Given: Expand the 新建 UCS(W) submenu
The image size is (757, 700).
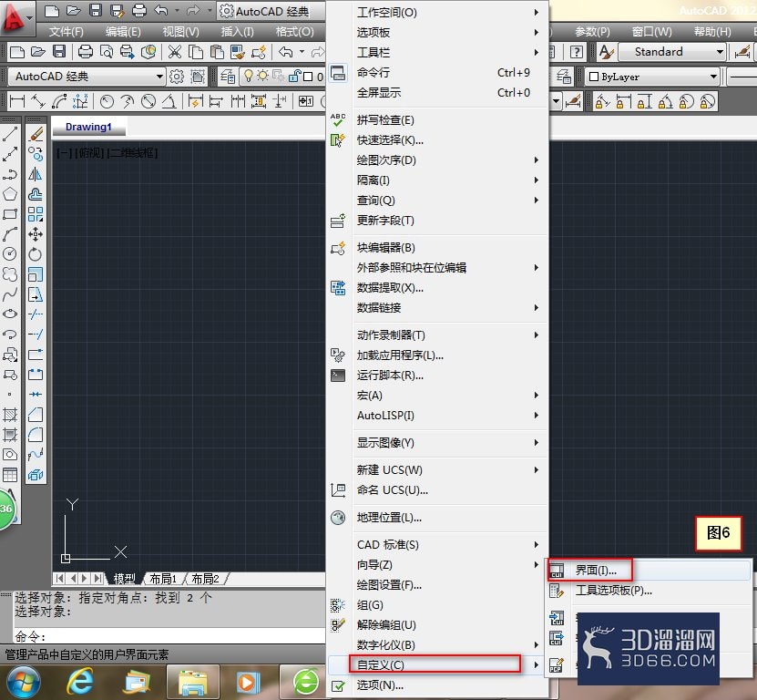Looking at the screenshot, I should tap(437, 470).
